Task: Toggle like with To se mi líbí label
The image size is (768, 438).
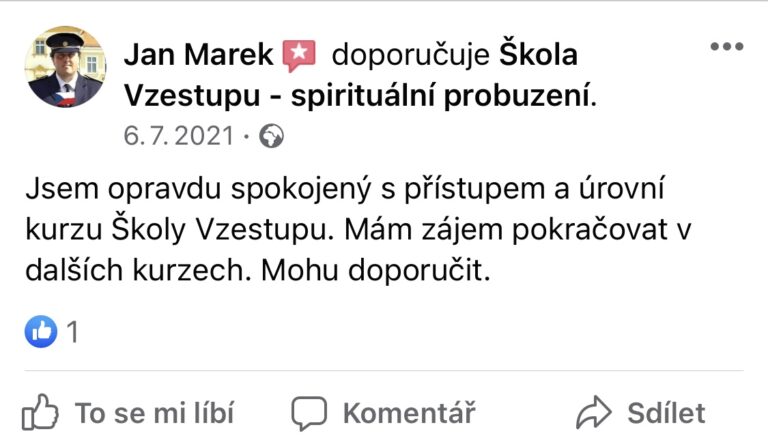Action: point(154,413)
